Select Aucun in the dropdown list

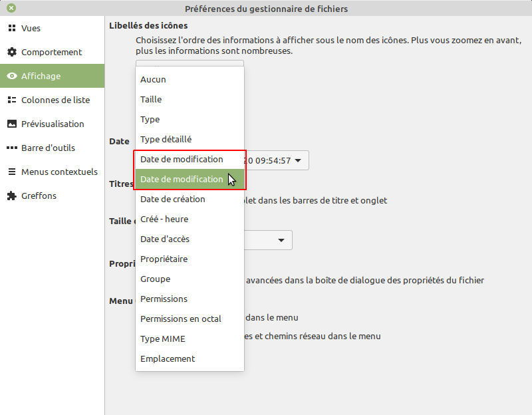(190, 79)
